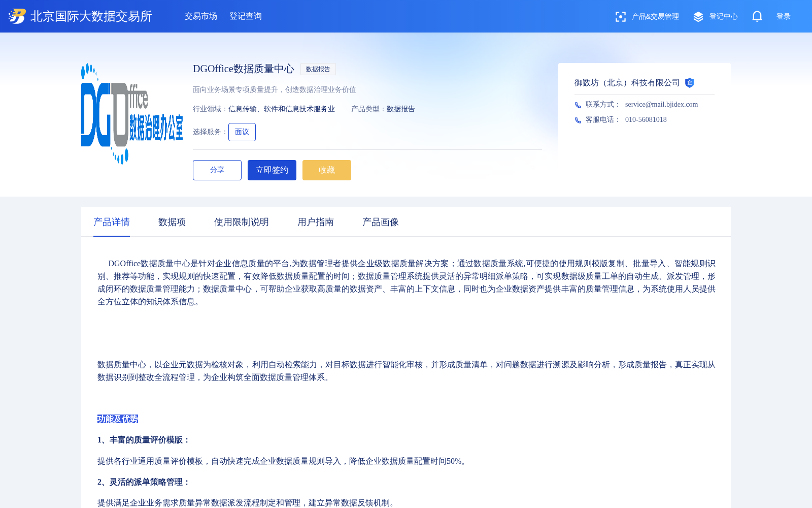Switch to the 数据项 tab
Viewport: 812px width, 508px height.
pos(172,222)
